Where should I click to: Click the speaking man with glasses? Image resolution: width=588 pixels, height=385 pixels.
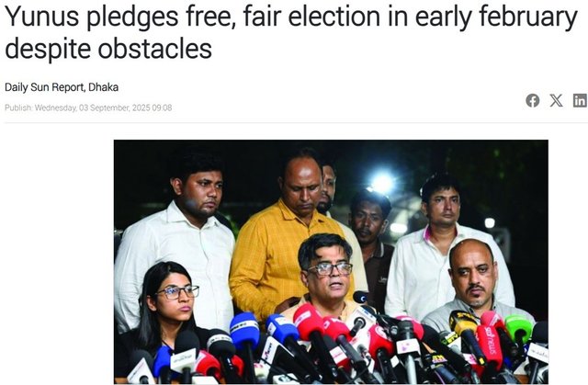(326, 274)
